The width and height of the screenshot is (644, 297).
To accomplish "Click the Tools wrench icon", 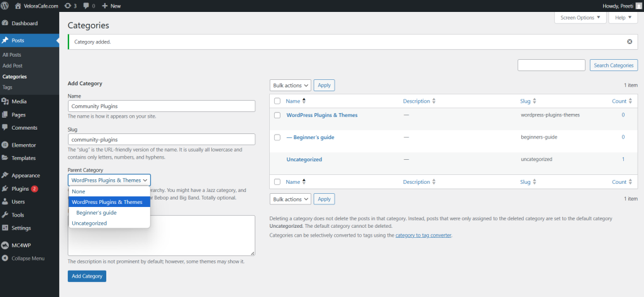I will (x=5, y=215).
